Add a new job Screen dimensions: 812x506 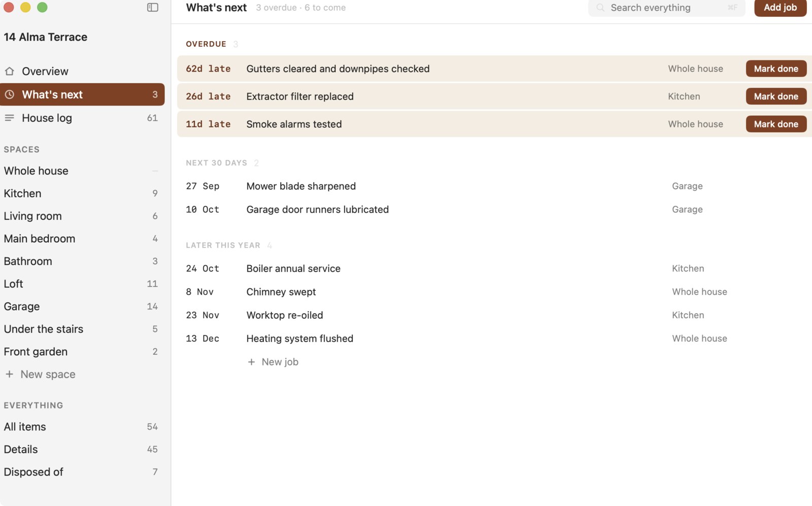point(780,8)
